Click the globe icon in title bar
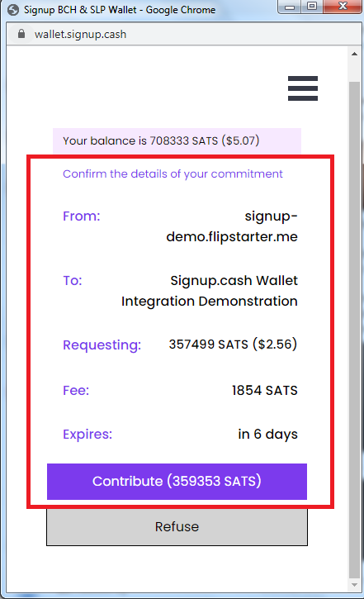 13,10
